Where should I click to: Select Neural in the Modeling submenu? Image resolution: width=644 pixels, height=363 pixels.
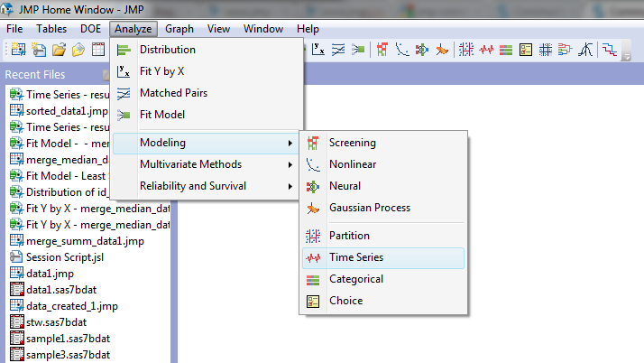[383, 186]
